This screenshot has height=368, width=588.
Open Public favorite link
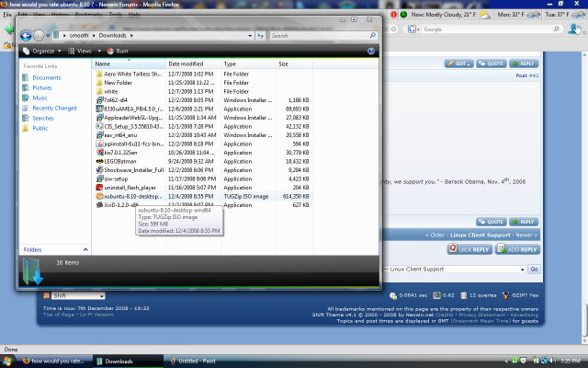click(x=40, y=129)
